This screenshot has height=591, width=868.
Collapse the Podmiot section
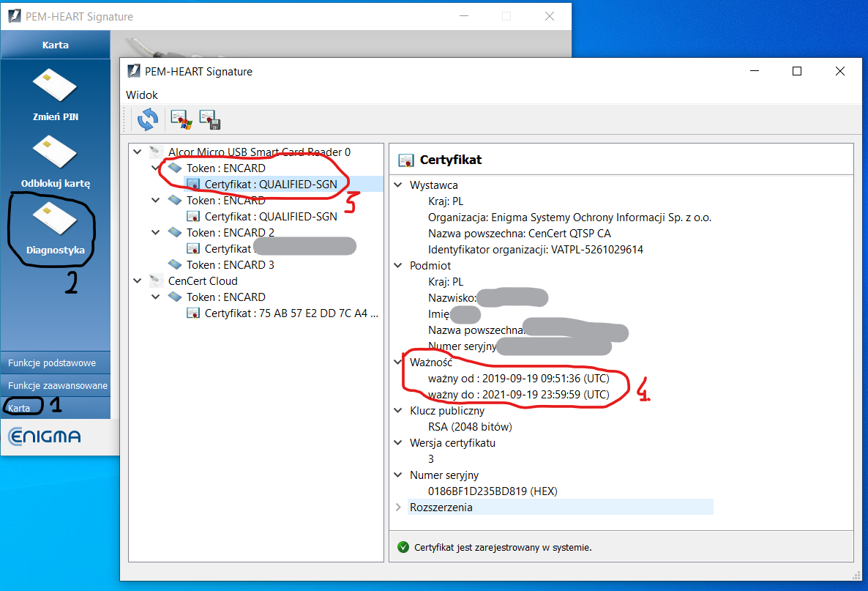[398, 265]
